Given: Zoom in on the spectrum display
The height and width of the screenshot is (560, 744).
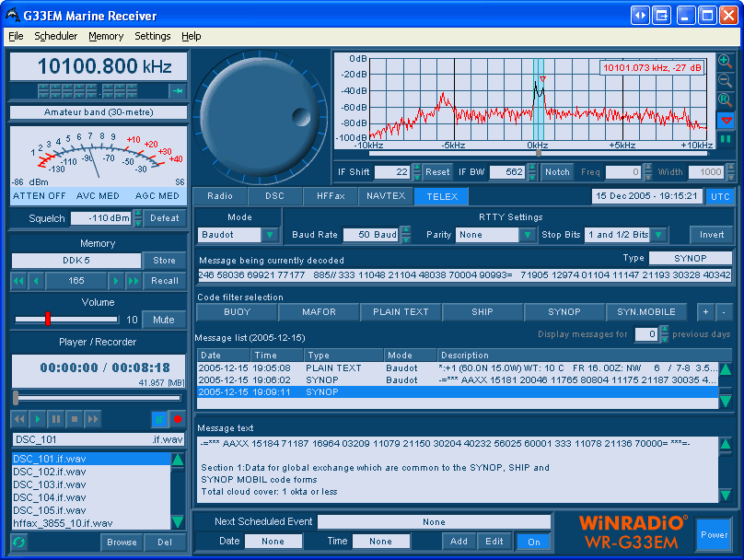Looking at the screenshot, I should 726,62.
